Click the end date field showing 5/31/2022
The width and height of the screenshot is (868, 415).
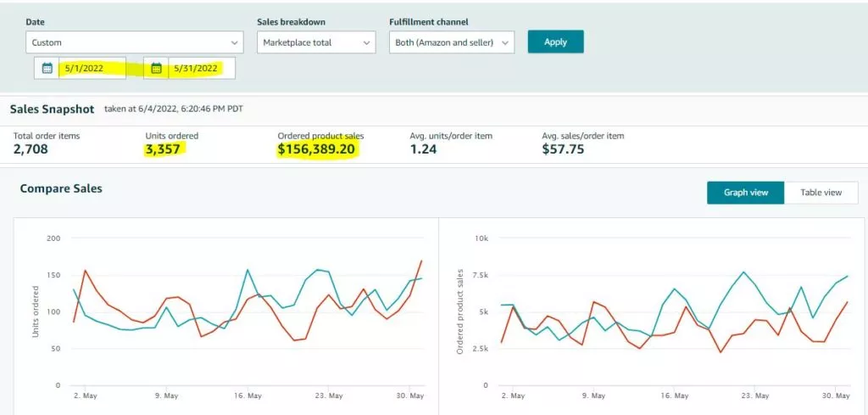[200, 69]
